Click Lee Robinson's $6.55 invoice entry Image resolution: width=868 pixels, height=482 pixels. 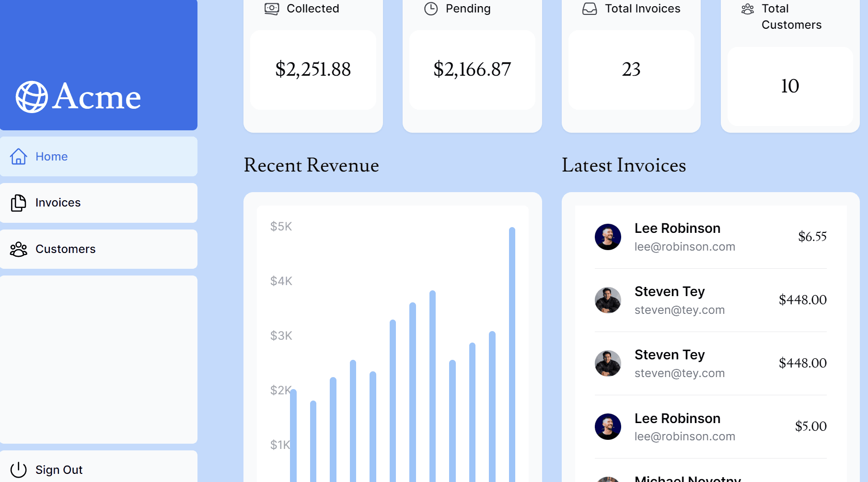(709, 237)
